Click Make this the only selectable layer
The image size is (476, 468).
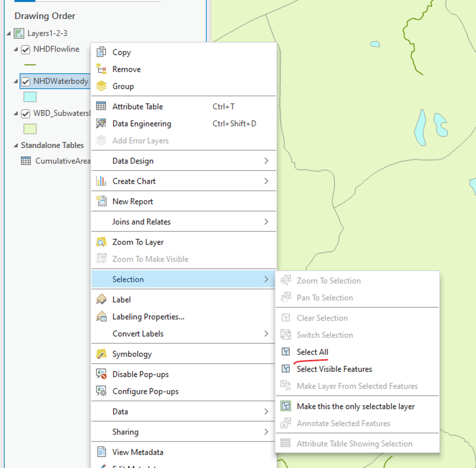click(356, 406)
